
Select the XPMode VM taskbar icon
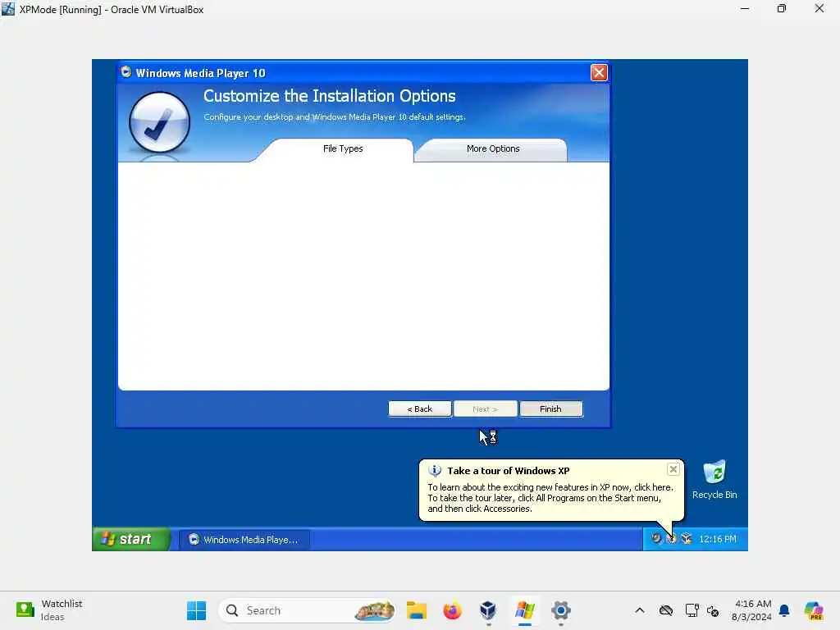pos(524,610)
